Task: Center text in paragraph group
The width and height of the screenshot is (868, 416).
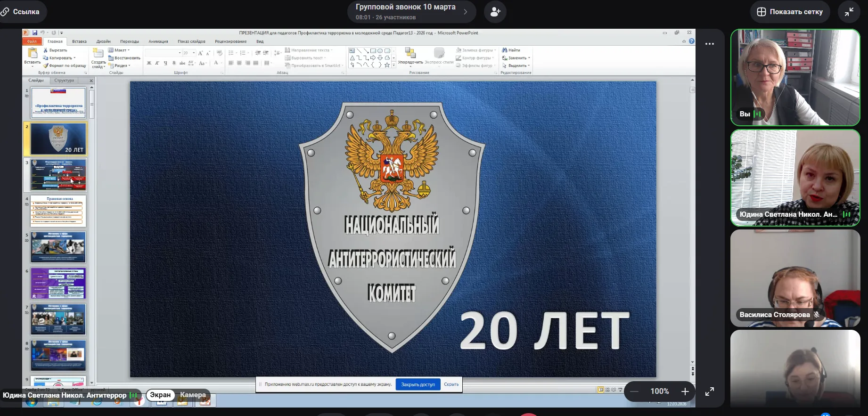Action: (x=239, y=63)
